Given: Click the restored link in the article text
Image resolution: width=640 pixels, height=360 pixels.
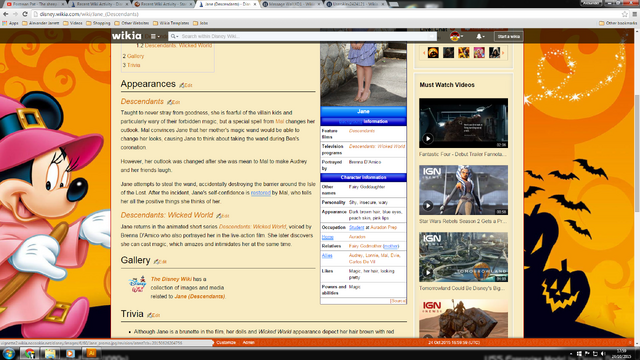Looking at the screenshot, I should point(260,193).
